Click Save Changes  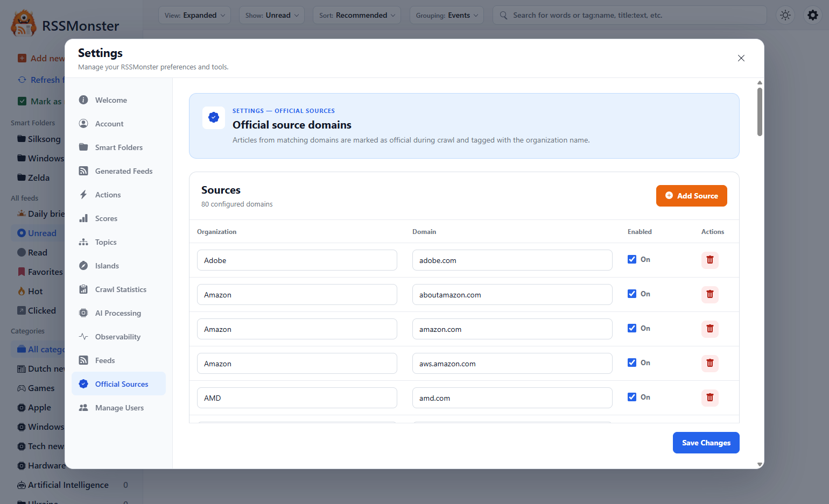706,443
